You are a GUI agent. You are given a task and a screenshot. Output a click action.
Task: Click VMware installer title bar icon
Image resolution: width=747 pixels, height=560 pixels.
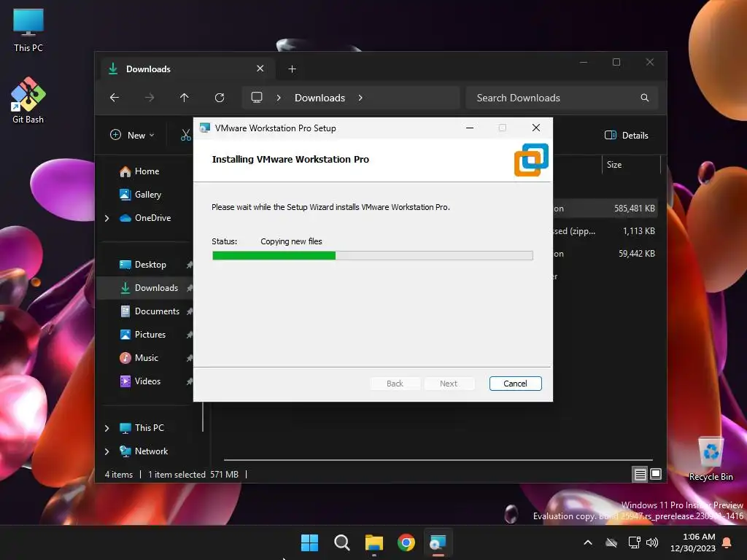click(205, 128)
